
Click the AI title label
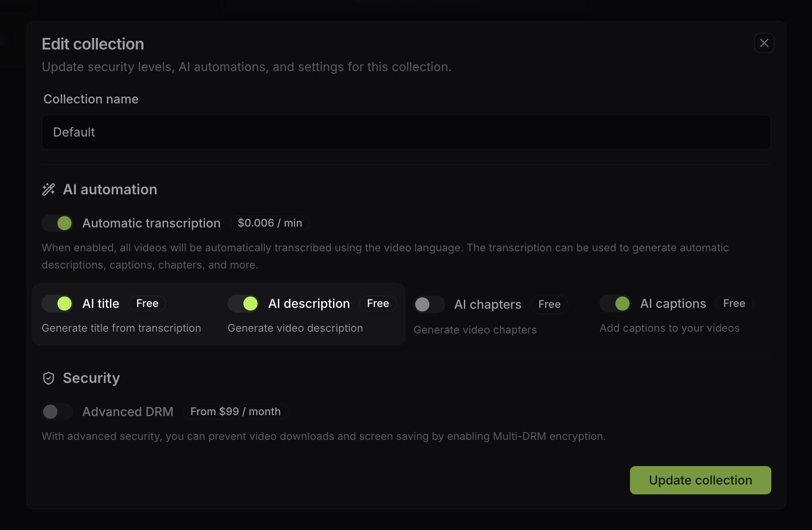coord(101,303)
